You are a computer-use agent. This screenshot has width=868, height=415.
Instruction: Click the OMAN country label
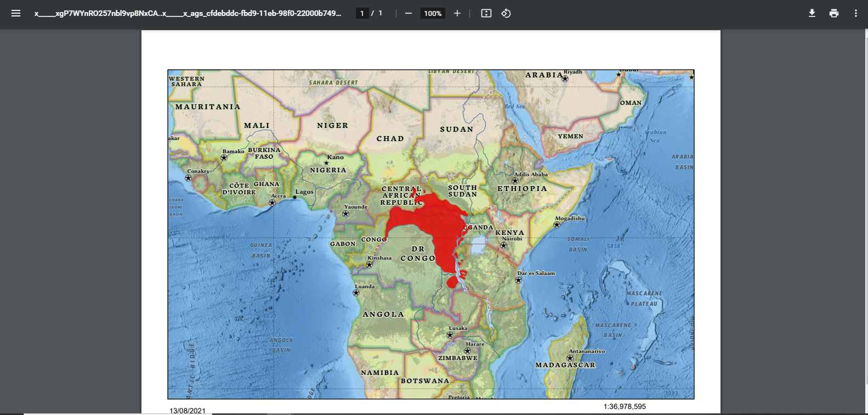(631, 103)
